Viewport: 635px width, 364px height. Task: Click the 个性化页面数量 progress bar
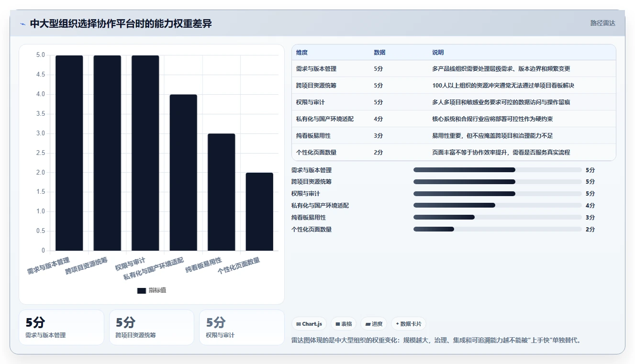click(x=498, y=229)
